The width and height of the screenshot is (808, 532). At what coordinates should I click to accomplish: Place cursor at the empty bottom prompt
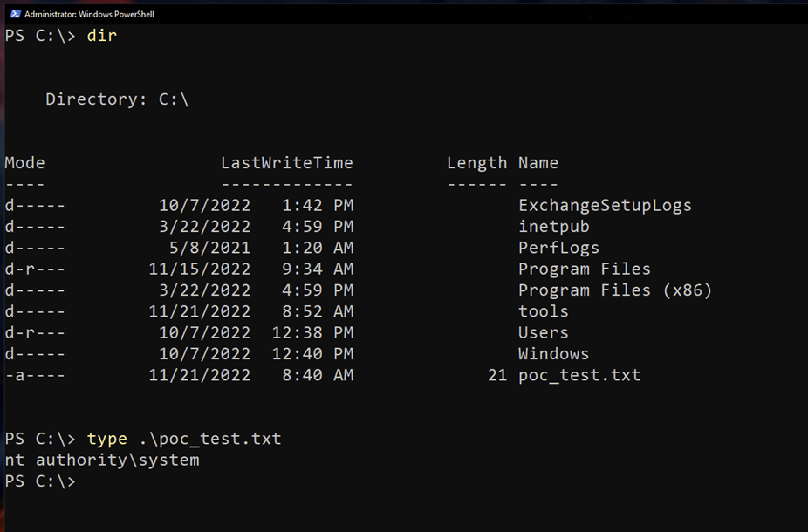(x=82, y=481)
